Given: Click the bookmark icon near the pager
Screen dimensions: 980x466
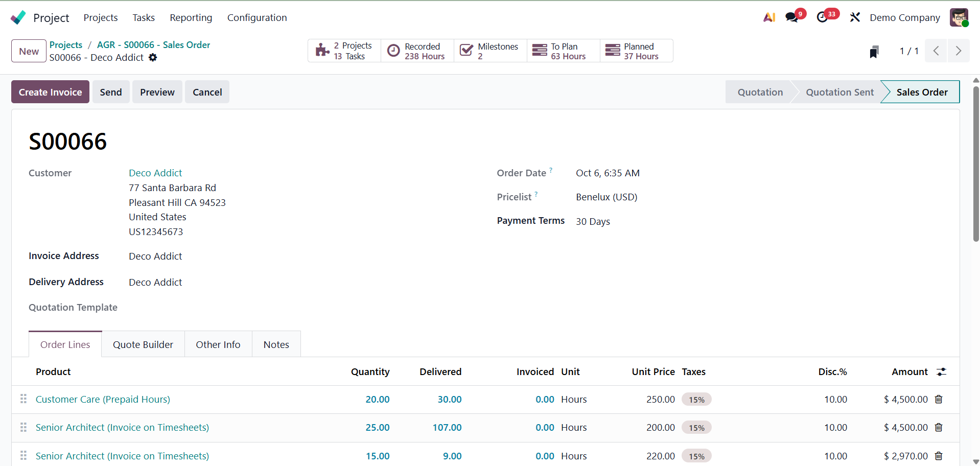Looking at the screenshot, I should tap(874, 52).
